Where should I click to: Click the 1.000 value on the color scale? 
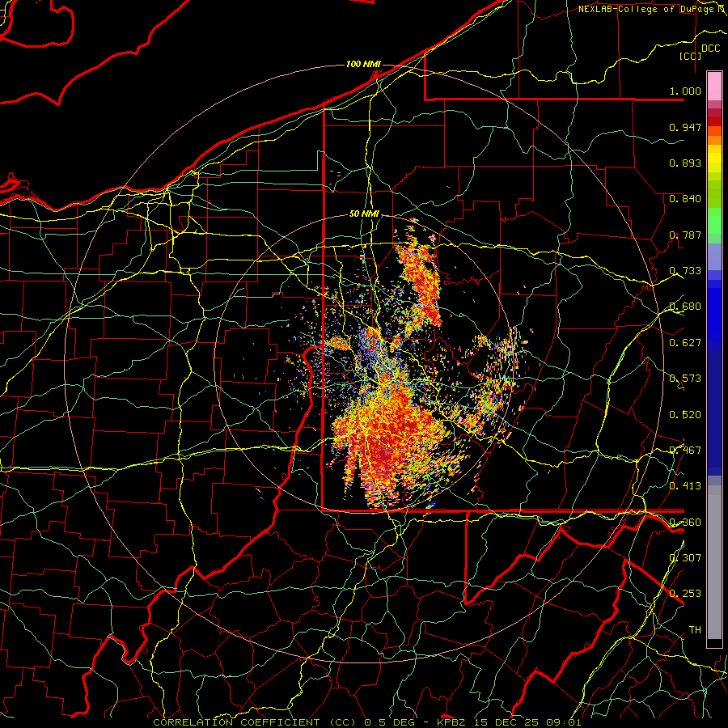pos(685,91)
